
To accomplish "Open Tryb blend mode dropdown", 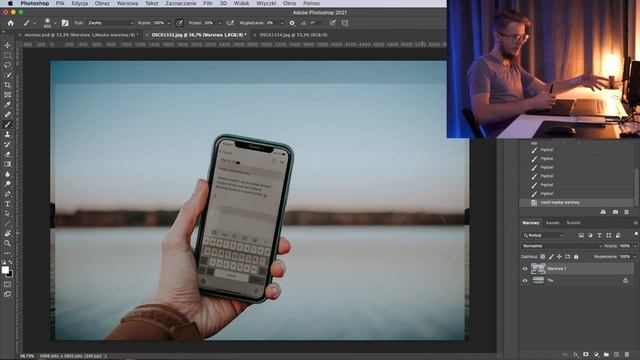I will coord(110,23).
